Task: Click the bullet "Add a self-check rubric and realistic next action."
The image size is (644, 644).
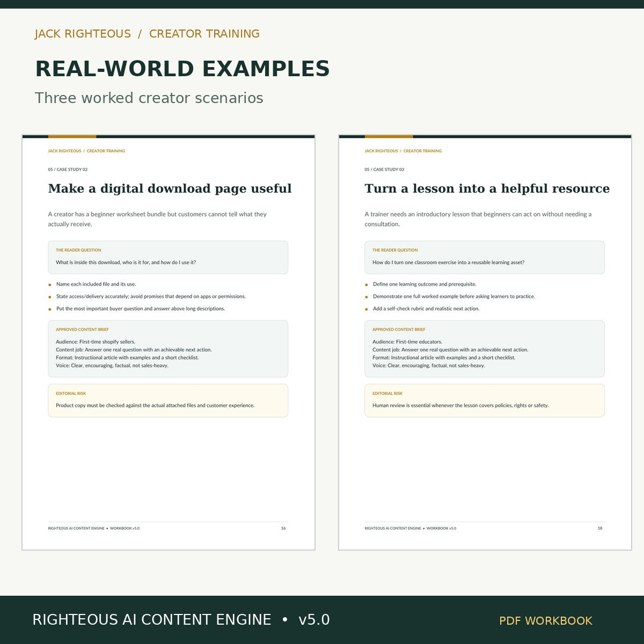Action: point(426,309)
